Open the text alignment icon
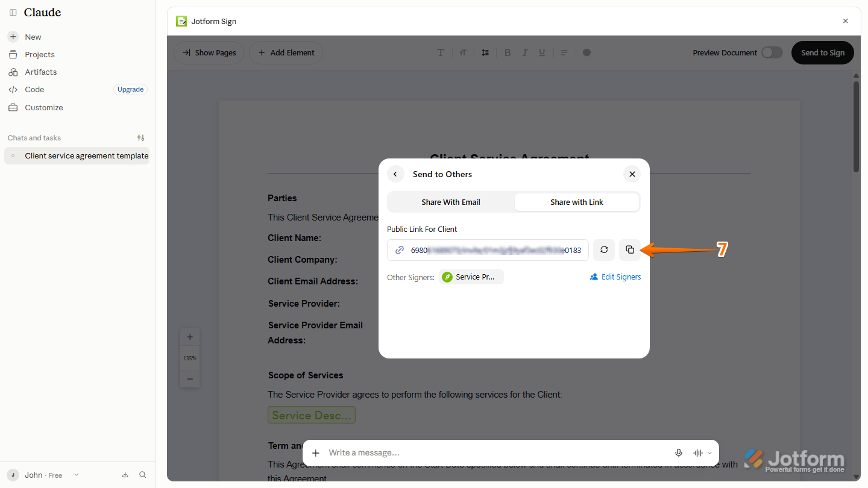 click(564, 52)
